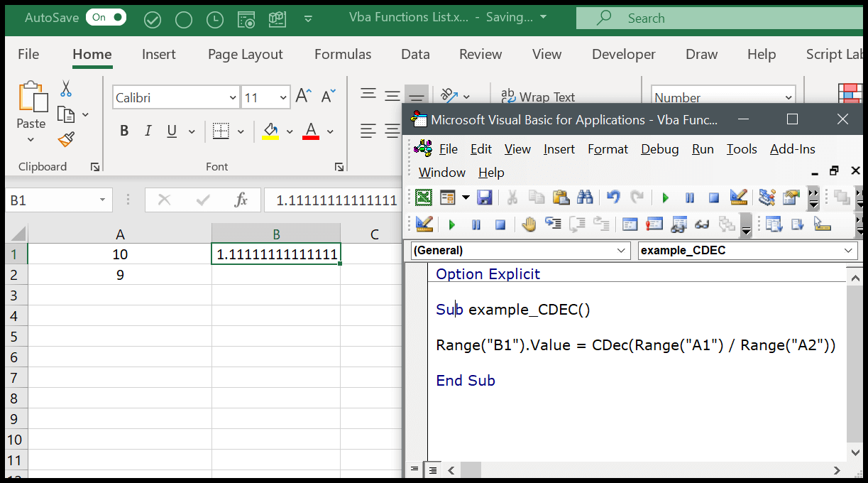Open the Number format dropdown

[789, 98]
